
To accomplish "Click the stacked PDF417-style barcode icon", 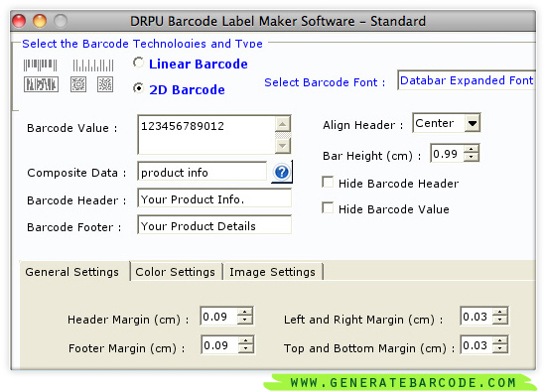I will click(x=41, y=84).
